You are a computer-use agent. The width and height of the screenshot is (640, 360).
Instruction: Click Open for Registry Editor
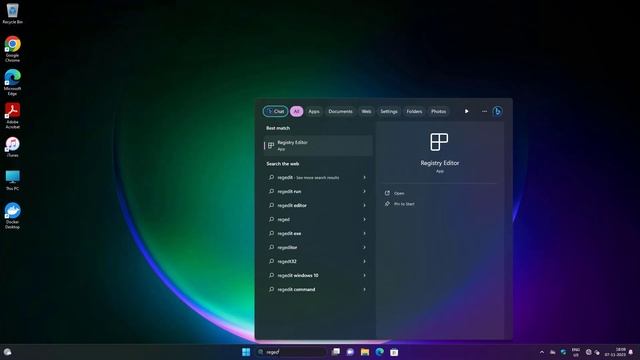click(x=395, y=193)
